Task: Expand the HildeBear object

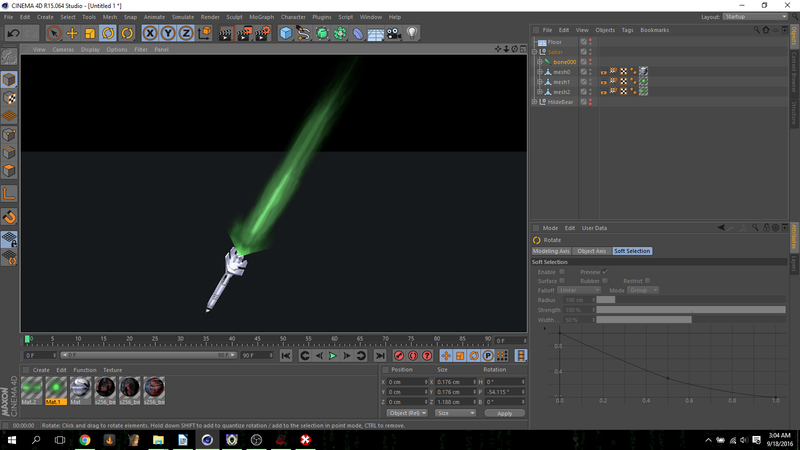Action: 535,102
